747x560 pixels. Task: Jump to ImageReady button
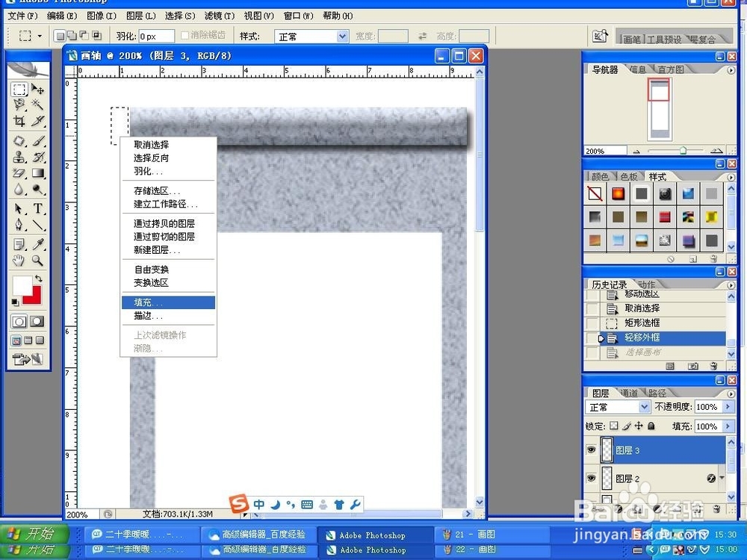coord(28,359)
